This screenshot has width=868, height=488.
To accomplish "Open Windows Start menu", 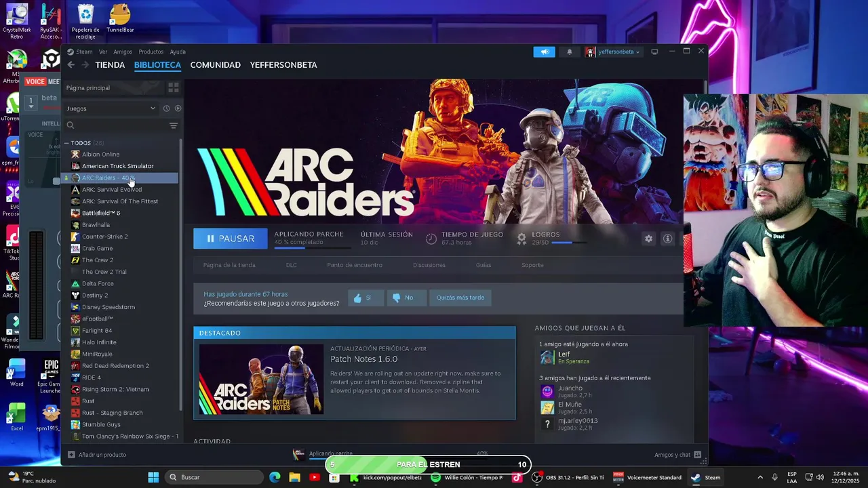I will [153, 477].
